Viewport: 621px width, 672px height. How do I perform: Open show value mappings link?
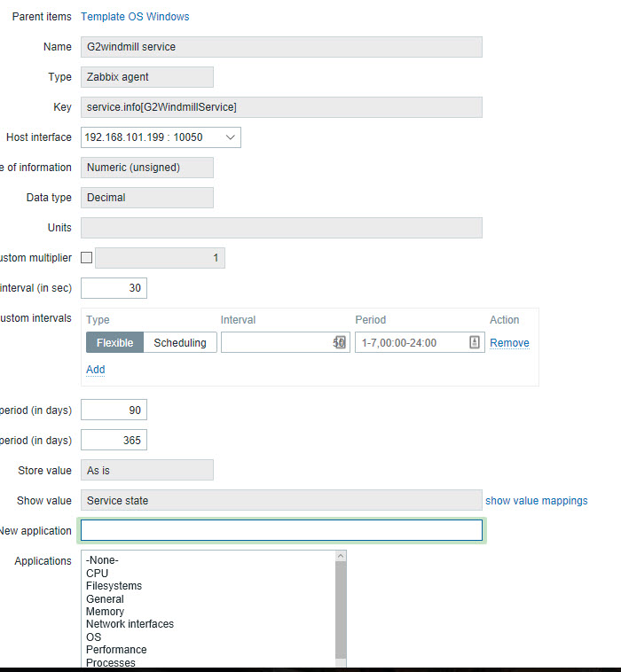536,501
